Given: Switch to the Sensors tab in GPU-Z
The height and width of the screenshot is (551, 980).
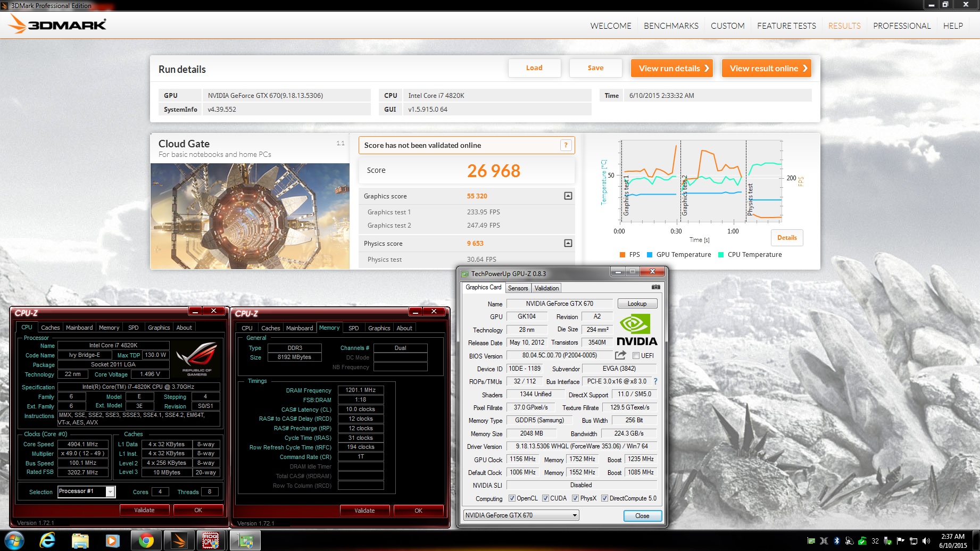Looking at the screenshot, I should point(518,288).
